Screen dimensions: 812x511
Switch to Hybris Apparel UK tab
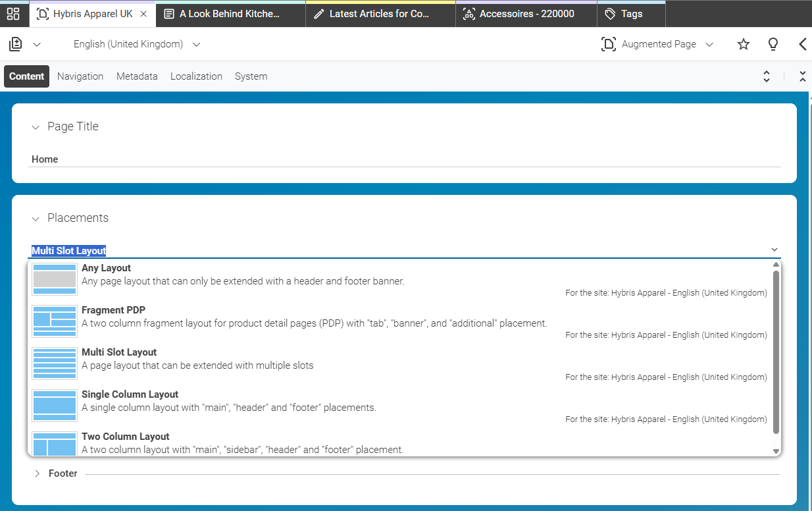[x=93, y=14]
